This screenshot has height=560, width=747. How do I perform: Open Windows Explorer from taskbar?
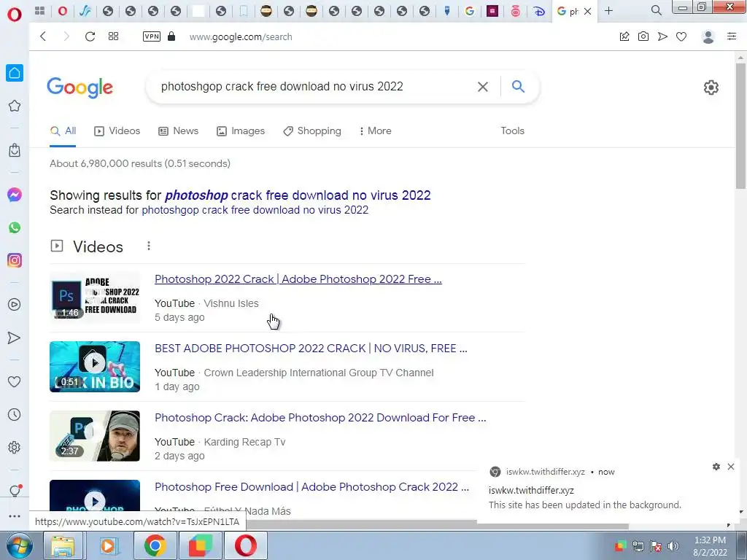click(63, 545)
